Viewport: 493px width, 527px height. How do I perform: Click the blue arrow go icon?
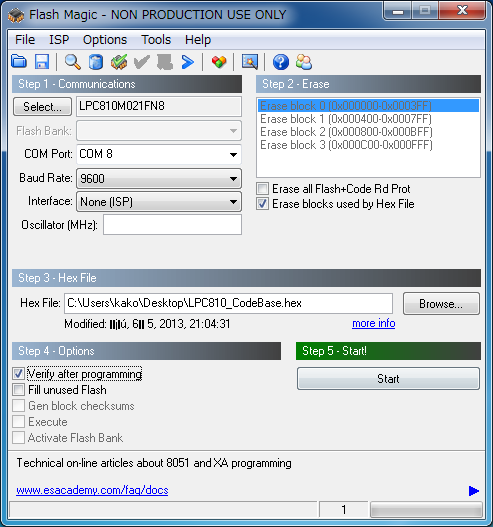coord(188,62)
